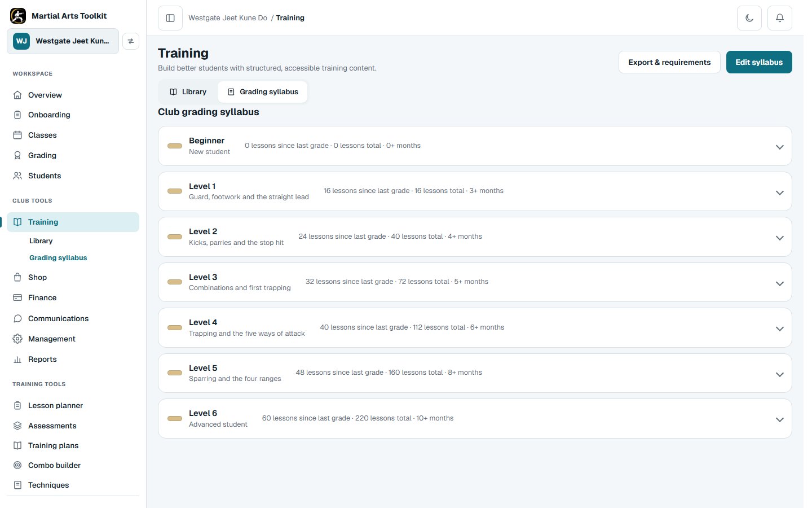Viewport: 812px width, 508px height.
Task: Expand the Level 6 row chevron
Action: pos(780,419)
